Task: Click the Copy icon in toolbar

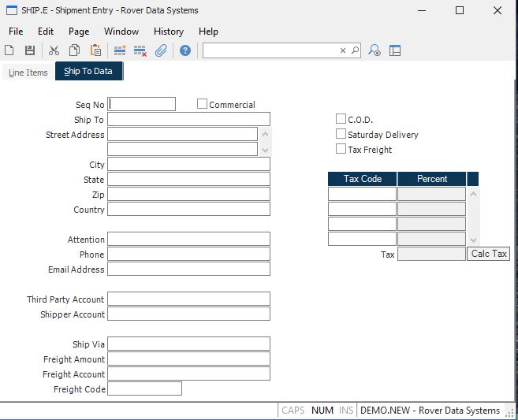Action: pyautogui.click(x=74, y=50)
